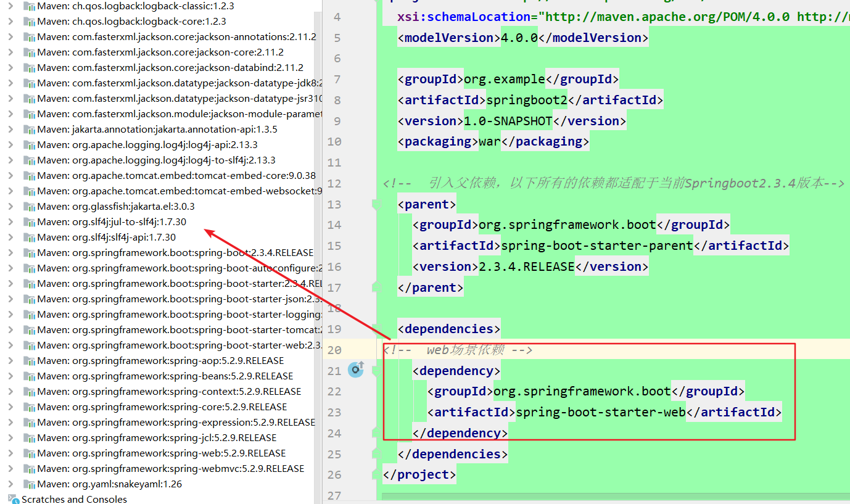Click the library icon for jackson-databind:2.11.2

[28, 68]
